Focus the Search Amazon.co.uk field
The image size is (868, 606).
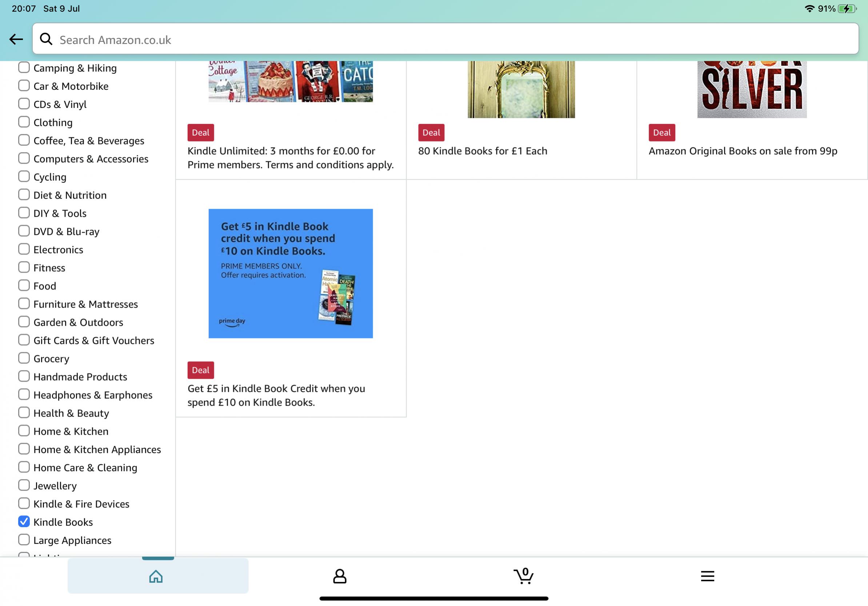tap(454, 39)
